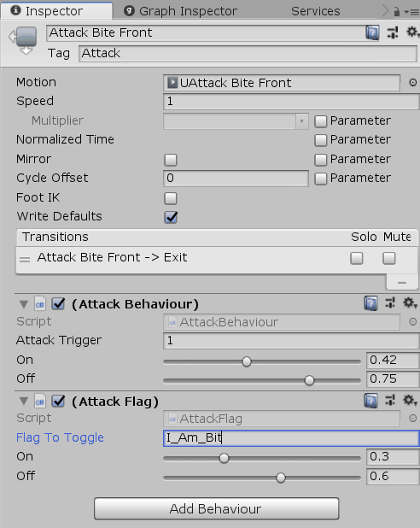This screenshot has width=420, height=528.
Task: Toggle the Mirror checkbox
Action: click(170, 160)
